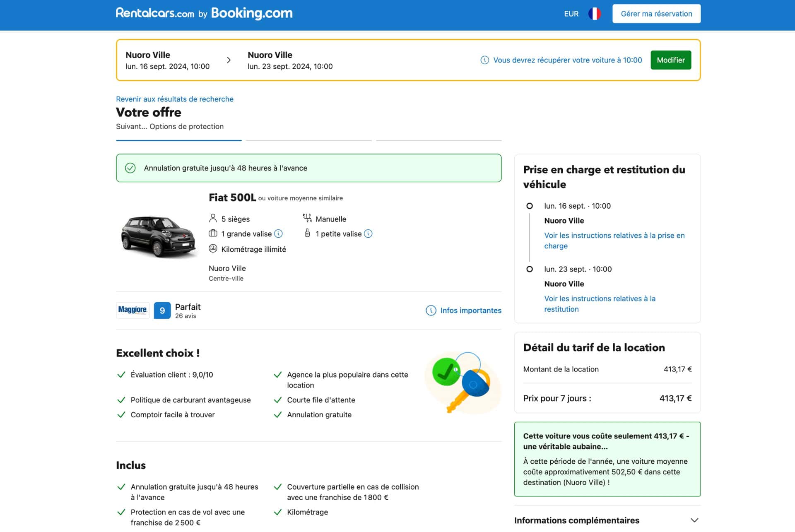This screenshot has height=532, width=795.
Task: Click checkmark beside Politique de carburant avantageuse
Action: pyautogui.click(x=121, y=400)
